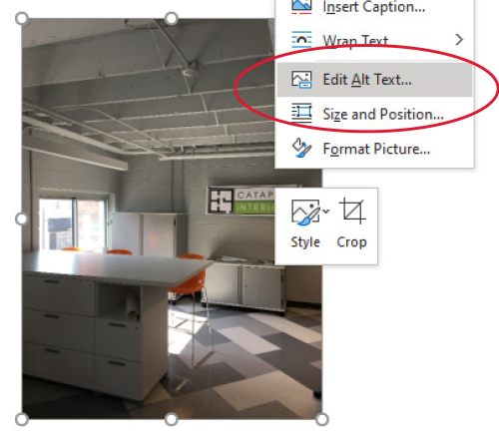Viewport: 499px width, 448px height.
Task: Select Insert Caption menu entry
Action: coord(375,7)
